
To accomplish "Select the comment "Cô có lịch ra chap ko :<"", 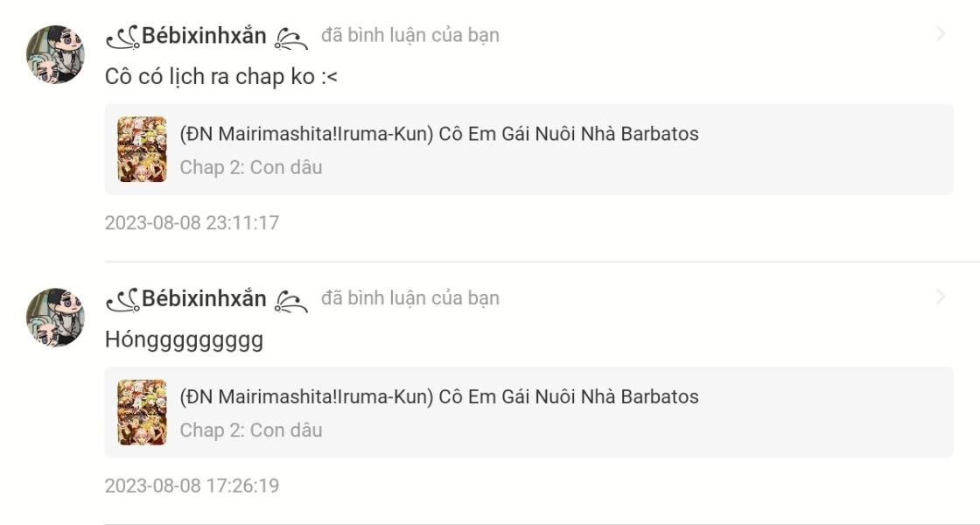I will click(221, 77).
